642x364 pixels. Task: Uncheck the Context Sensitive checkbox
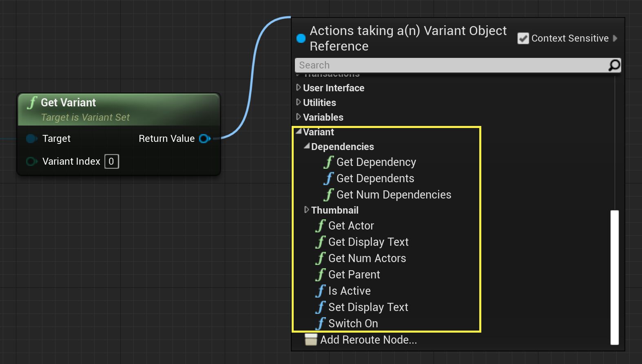pyautogui.click(x=523, y=38)
